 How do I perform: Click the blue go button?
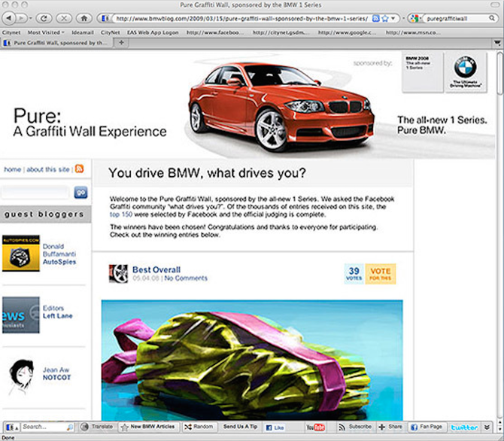coord(80,193)
